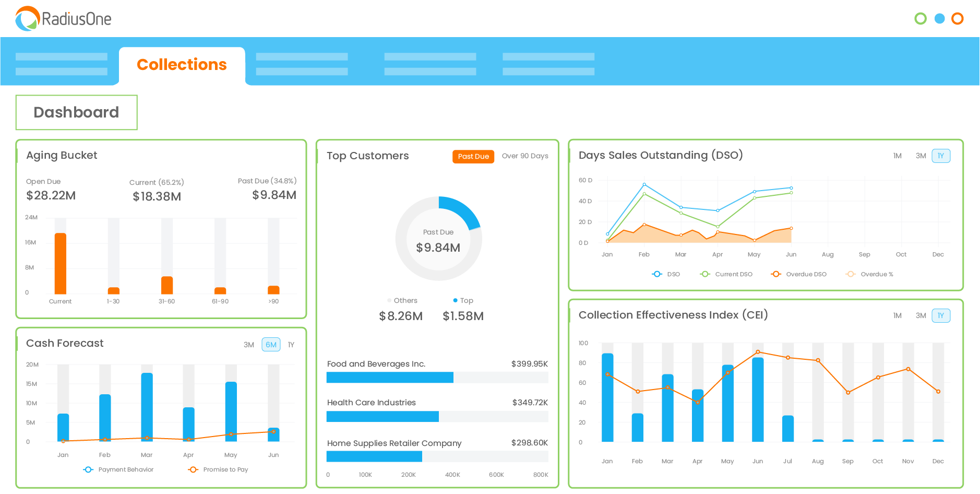Click the Home Supplies Retailer progress bar
The image size is (980, 494).
coord(374,456)
